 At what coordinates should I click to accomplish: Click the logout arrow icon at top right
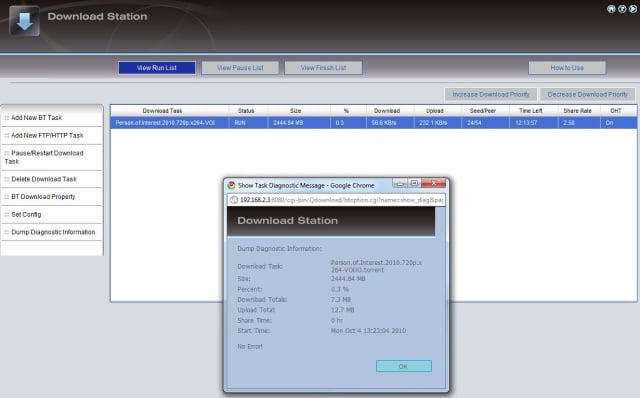click(x=632, y=9)
